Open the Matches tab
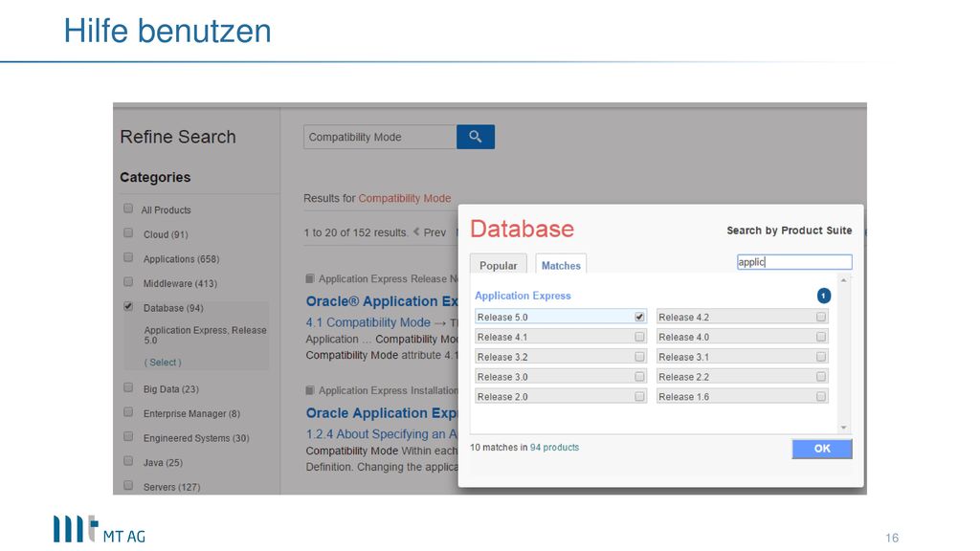The width and height of the screenshot is (980, 551). pyautogui.click(x=561, y=264)
